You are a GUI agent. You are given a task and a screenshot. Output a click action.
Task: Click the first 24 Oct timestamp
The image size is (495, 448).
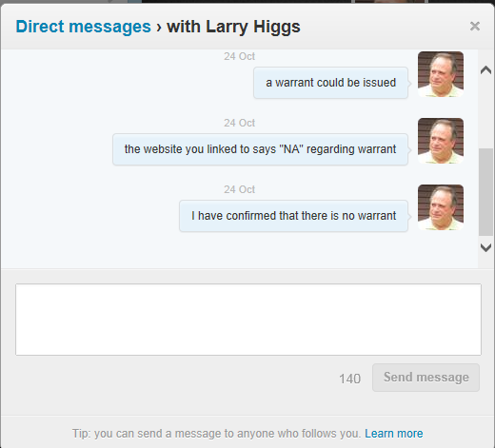click(x=239, y=56)
